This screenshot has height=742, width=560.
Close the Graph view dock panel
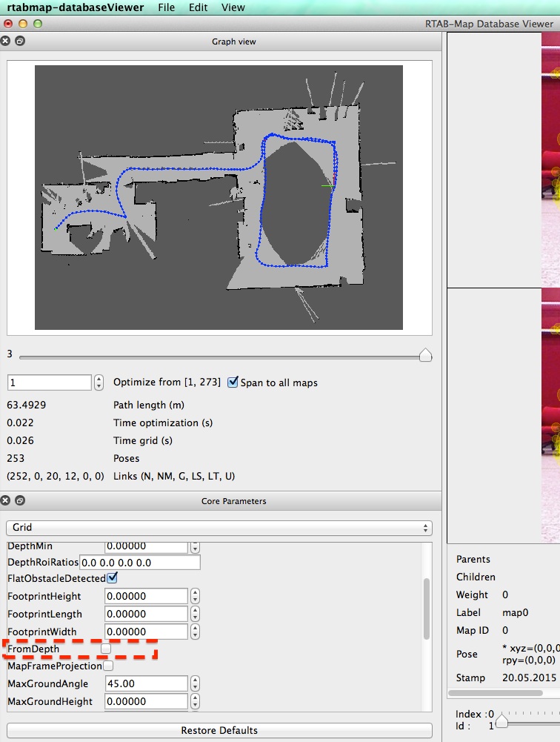[x=6, y=42]
